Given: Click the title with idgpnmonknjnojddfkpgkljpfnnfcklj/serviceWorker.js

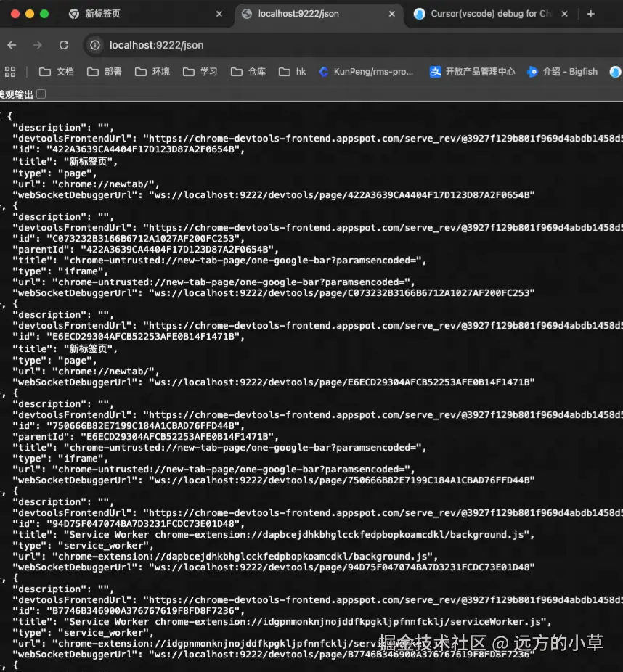Looking at the screenshot, I should [x=282, y=621].
